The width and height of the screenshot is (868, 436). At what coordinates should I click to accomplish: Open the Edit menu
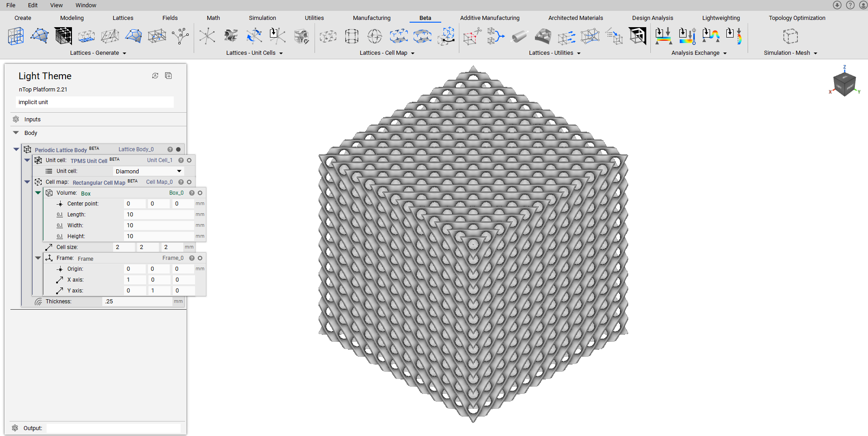coord(33,5)
